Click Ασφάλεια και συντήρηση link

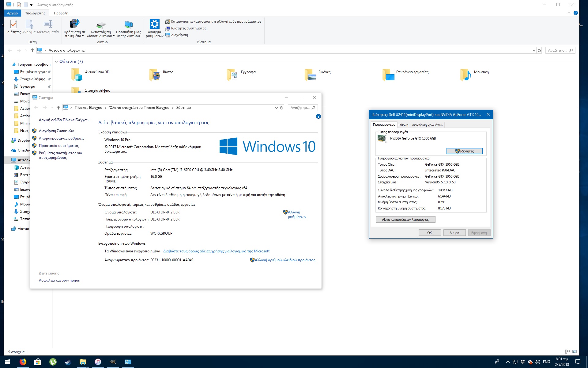click(x=59, y=280)
